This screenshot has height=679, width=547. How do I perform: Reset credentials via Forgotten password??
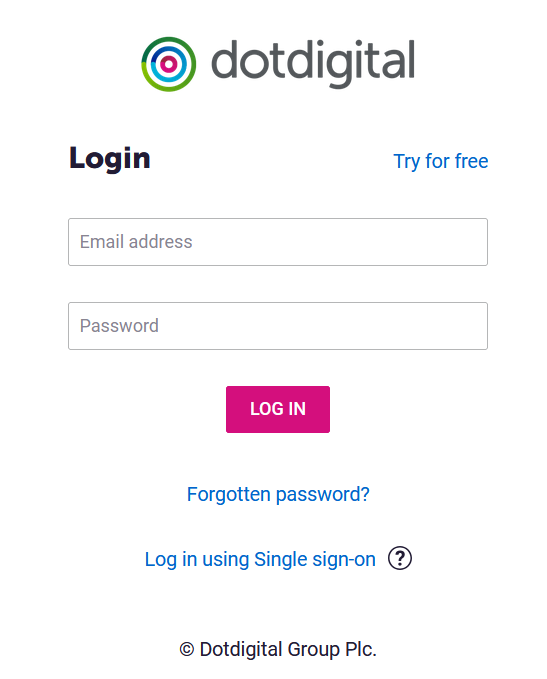click(x=278, y=494)
